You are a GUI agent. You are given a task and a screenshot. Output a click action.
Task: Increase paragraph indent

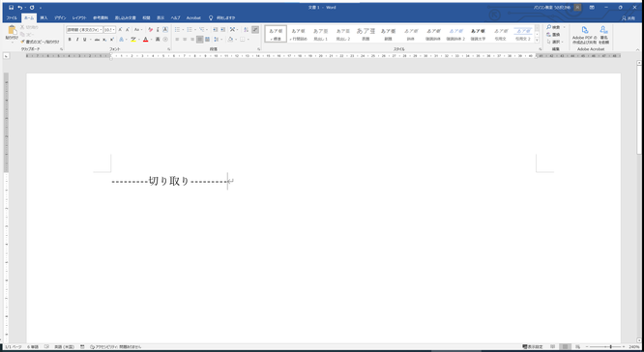[x=222, y=30]
